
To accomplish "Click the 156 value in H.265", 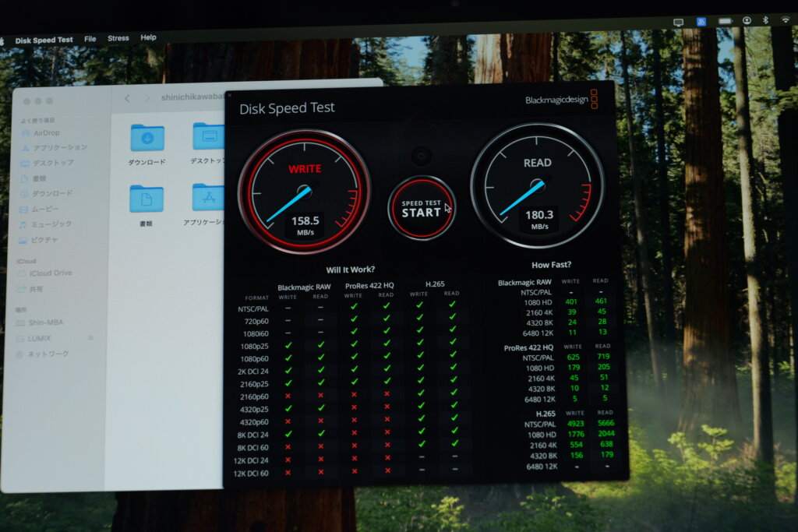I will tap(577, 455).
